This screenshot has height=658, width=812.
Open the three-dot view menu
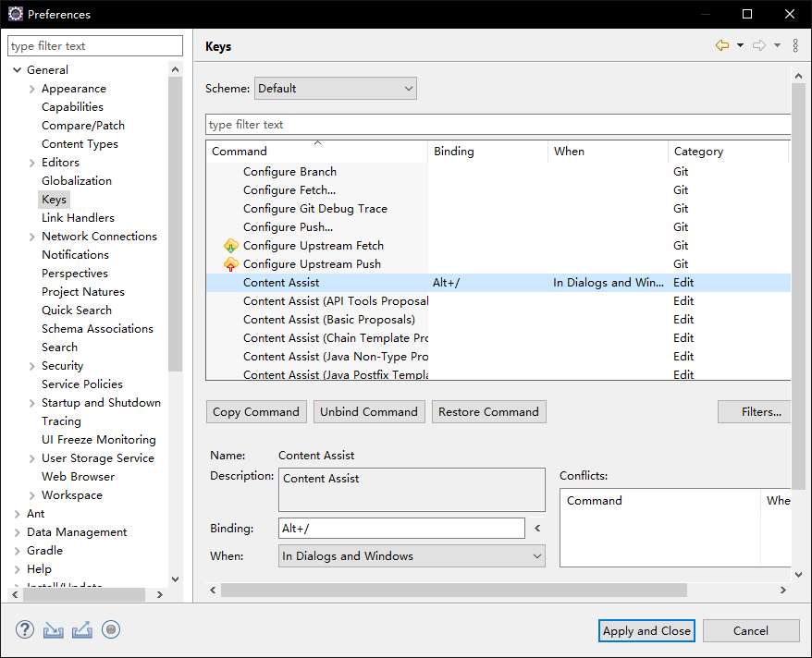(795, 45)
